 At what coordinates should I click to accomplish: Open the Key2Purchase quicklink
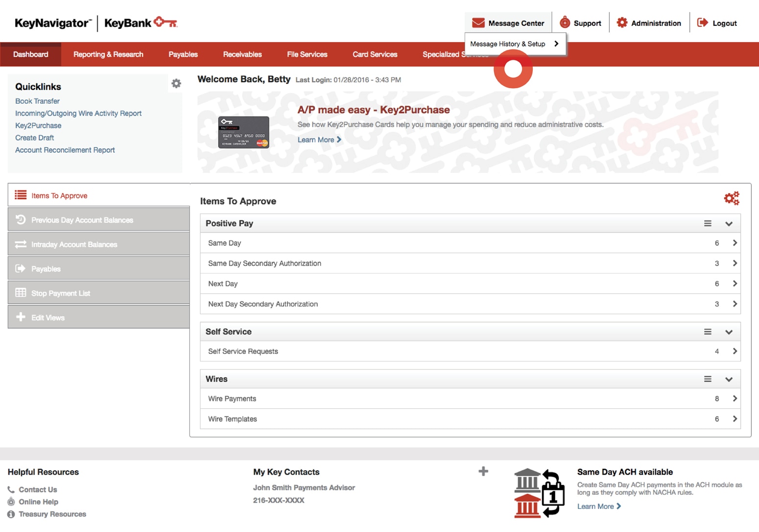tap(38, 126)
